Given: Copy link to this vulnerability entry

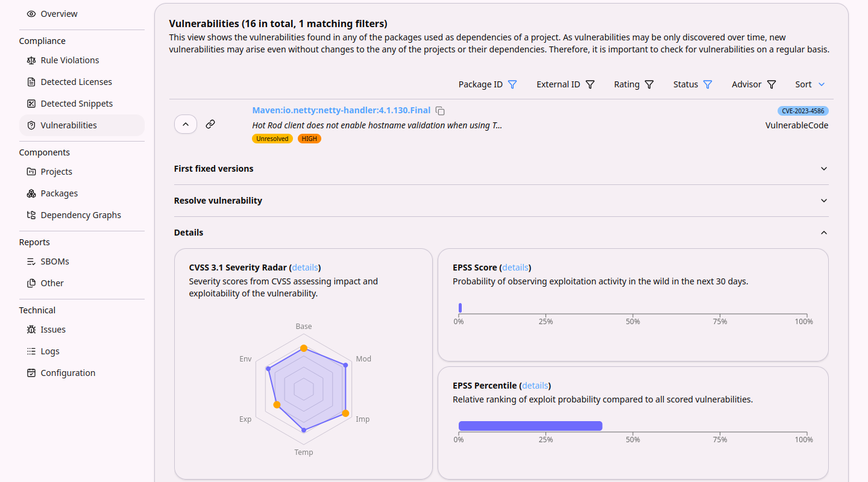Looking at the screenshot, I should coord(210,124).
